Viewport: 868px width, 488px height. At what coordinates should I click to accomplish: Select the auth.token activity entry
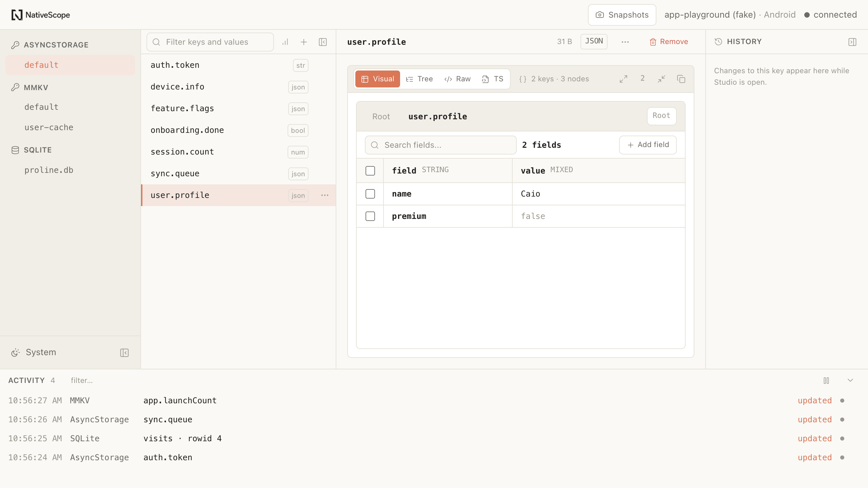pyautogui.click(x=434, y=457)
